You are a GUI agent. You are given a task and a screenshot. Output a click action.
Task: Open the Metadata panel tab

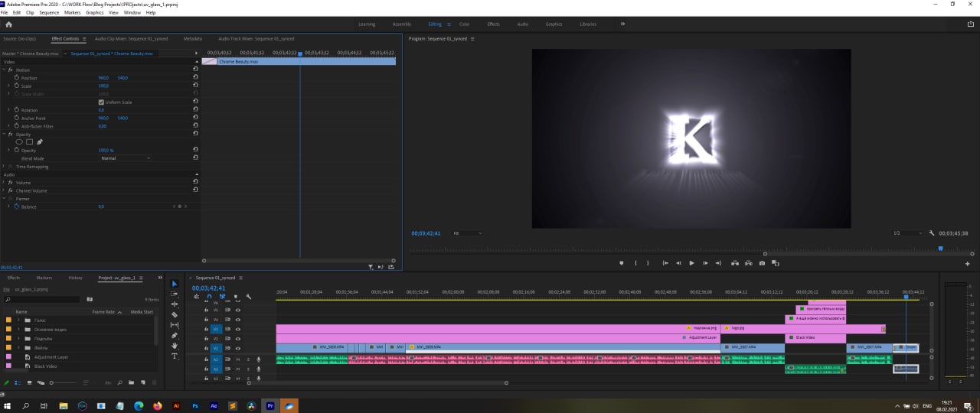pos(193,38)
